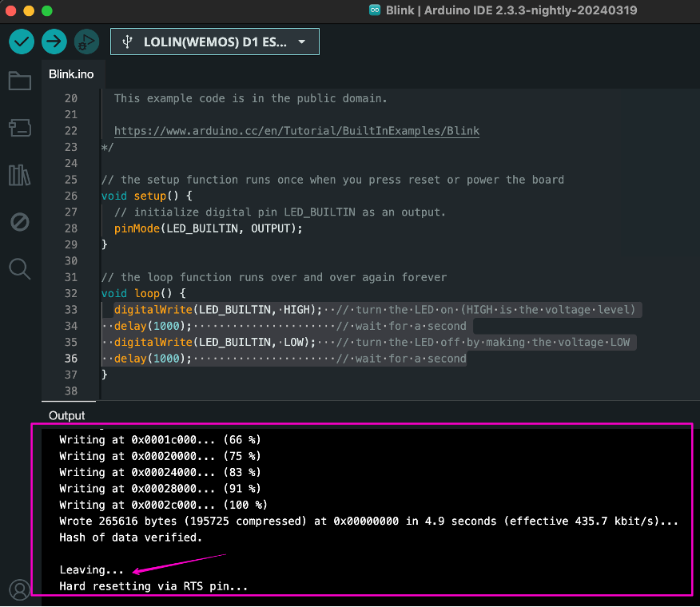
Task: Open the LOLIN(WEMOS) D1 board selector dropdown
Action: pos(214,42)
